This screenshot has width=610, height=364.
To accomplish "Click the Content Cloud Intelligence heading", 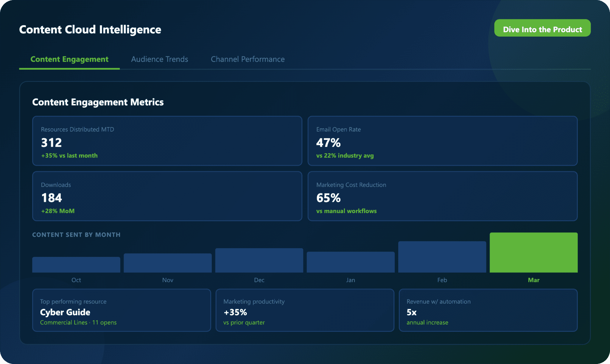I will 90,29.
